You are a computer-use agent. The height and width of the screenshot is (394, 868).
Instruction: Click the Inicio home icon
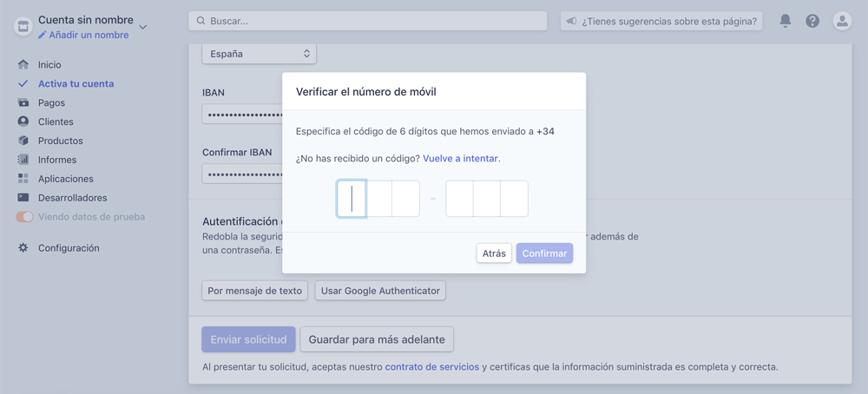tap(23, 65)
